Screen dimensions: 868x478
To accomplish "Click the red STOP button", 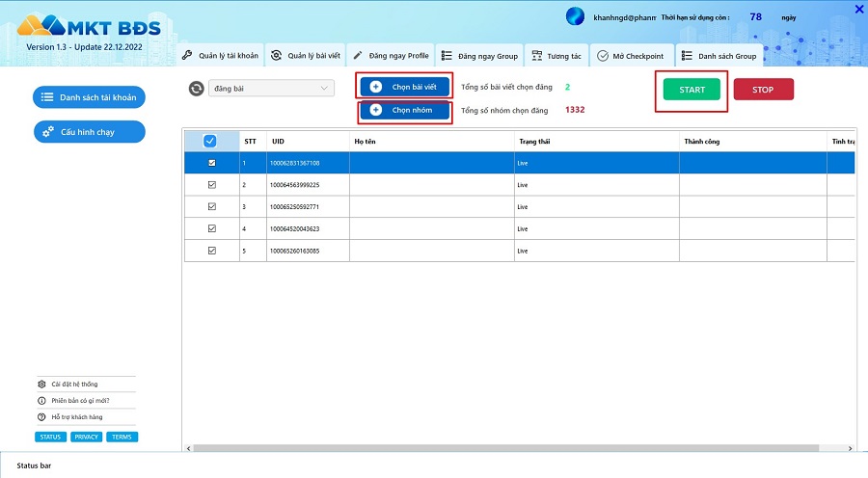I will 764,90.
